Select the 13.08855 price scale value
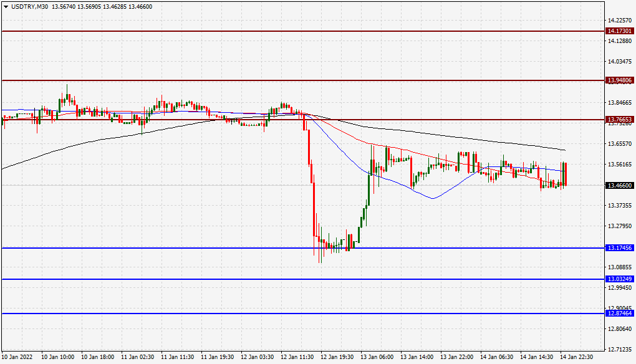 pyautogui.click(x=620, y=267)
